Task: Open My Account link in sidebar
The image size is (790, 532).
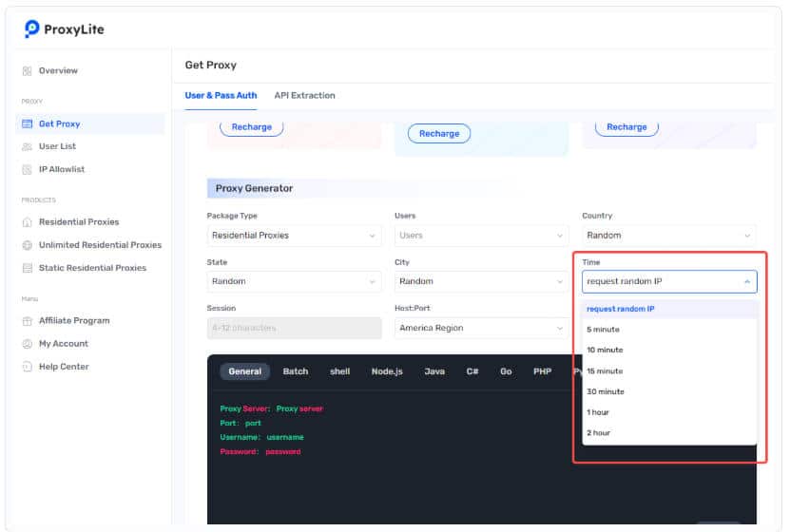Action: coord(64,344)
